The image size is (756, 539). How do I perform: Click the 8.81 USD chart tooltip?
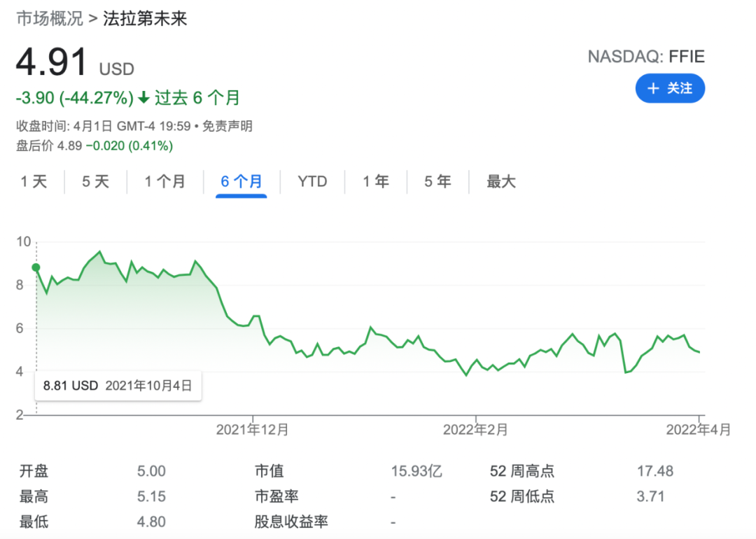[118, 386]
